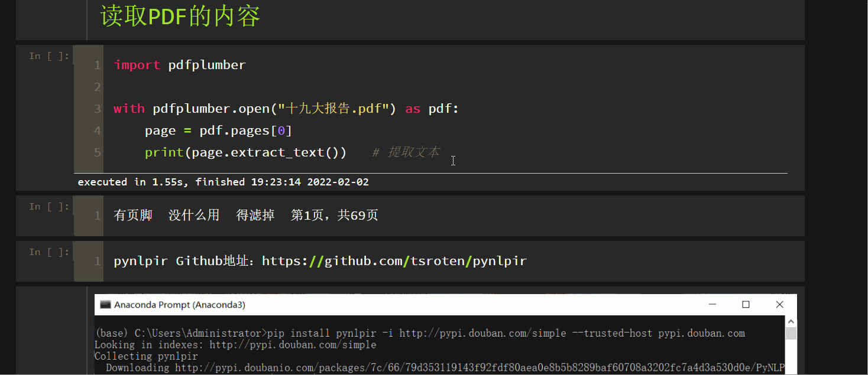Click the In [ ] prompt of the pdfplumber cell
868x375 pixels.
47,56
